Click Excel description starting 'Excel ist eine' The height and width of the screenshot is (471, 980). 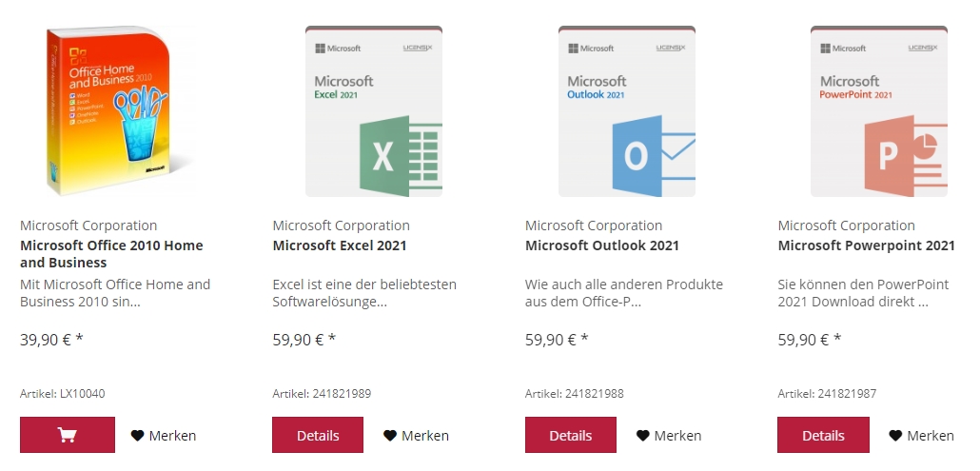[364, 293]
